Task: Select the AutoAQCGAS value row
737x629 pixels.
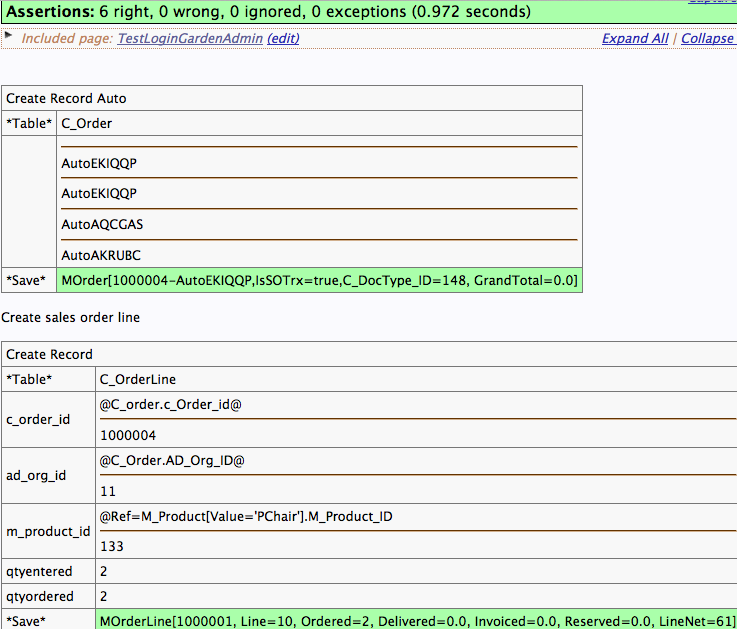Action: 102,224
